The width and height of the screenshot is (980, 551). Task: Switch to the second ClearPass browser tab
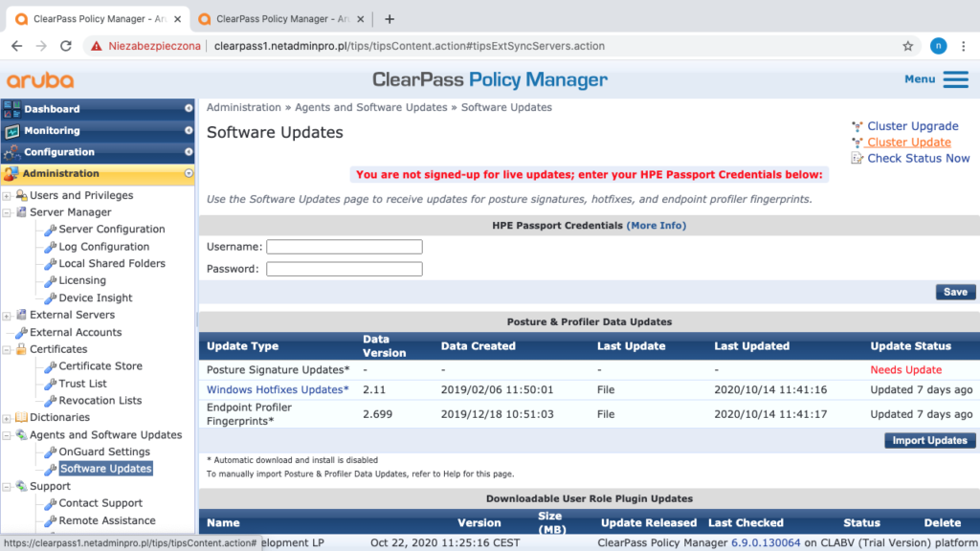tap(278, 19)
